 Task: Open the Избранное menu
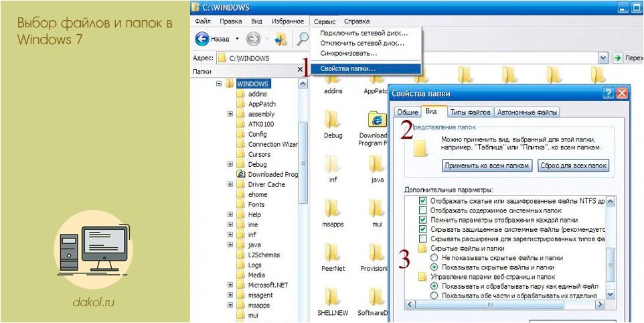288,21
